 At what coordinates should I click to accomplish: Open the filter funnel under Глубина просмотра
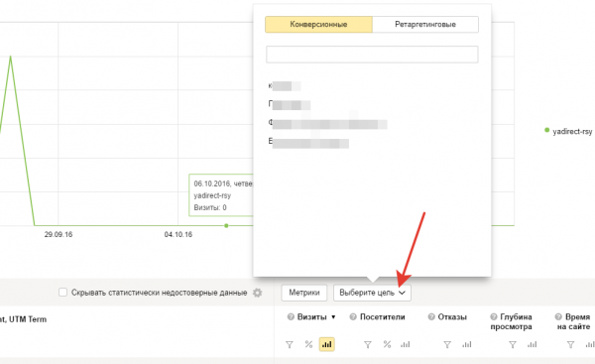pyautogui.click(x=513, y=344)
